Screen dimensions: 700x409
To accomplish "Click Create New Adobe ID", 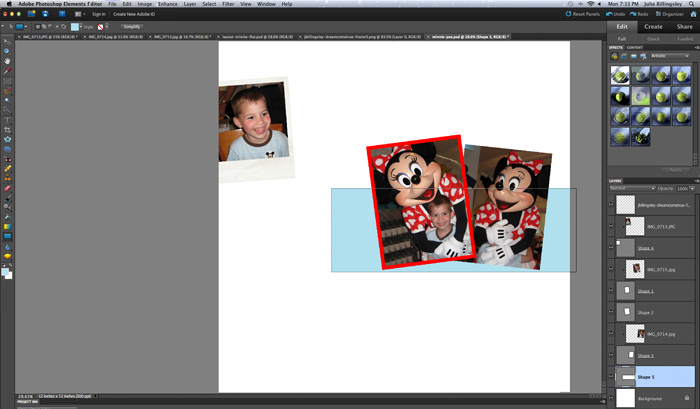I will pos(134,14).
